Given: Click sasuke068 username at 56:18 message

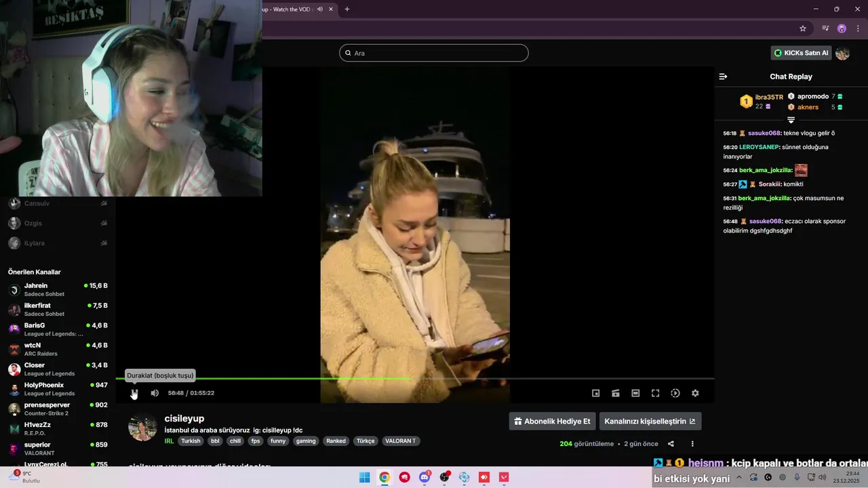Looking at the screenshot, I should point(764,134).
